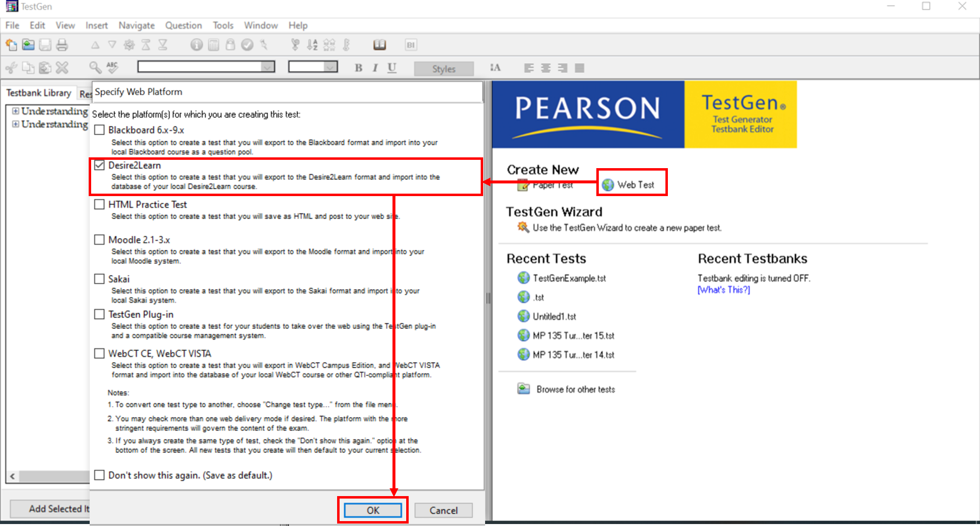Open the font name dropdown
This screenshot has width=980, height=526.
267,67
